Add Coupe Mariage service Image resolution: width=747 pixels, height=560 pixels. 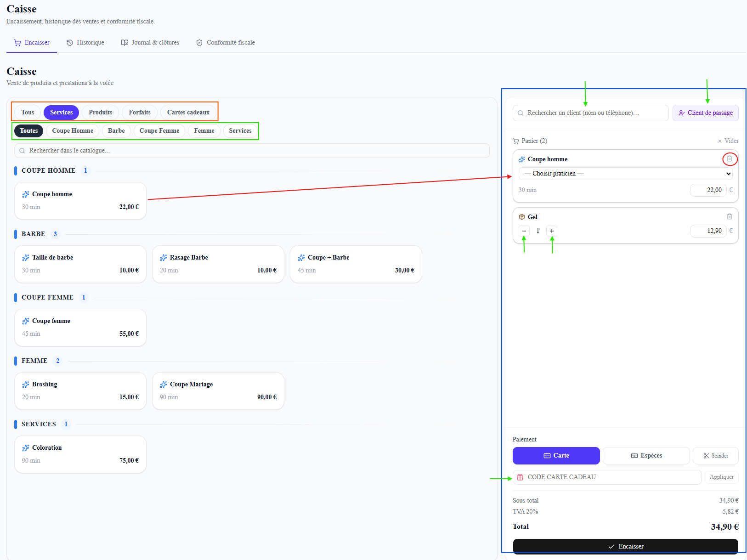[x=218, y=391]
